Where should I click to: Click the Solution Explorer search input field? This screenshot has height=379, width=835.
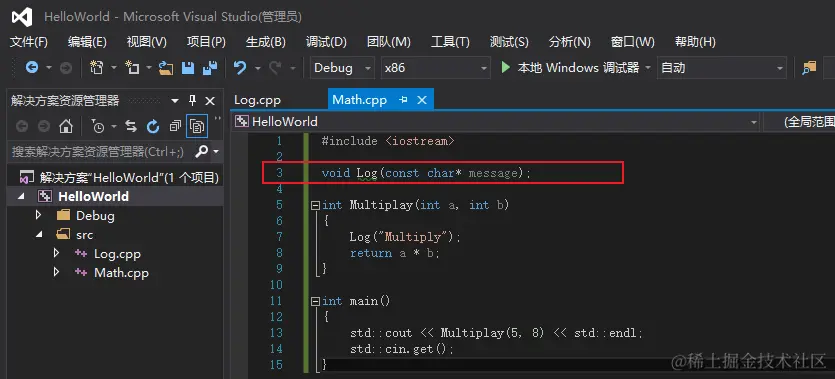[x=100, y=152]
